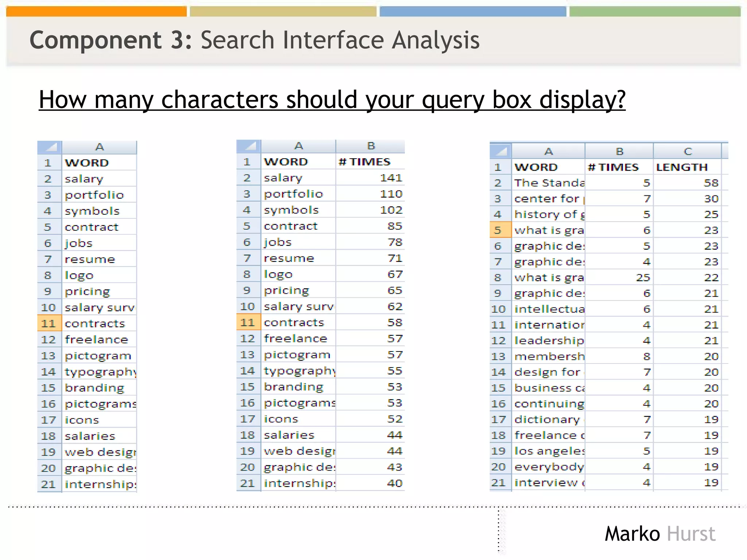
Task: Click the 'dictionary' cell in right spreadsheet
Action: (549, 419)
